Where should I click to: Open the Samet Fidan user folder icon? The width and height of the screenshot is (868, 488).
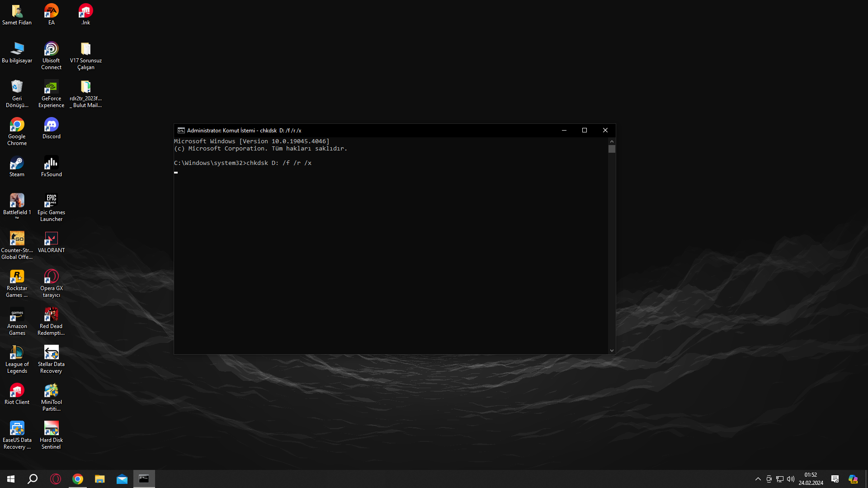tap(17, 14)
